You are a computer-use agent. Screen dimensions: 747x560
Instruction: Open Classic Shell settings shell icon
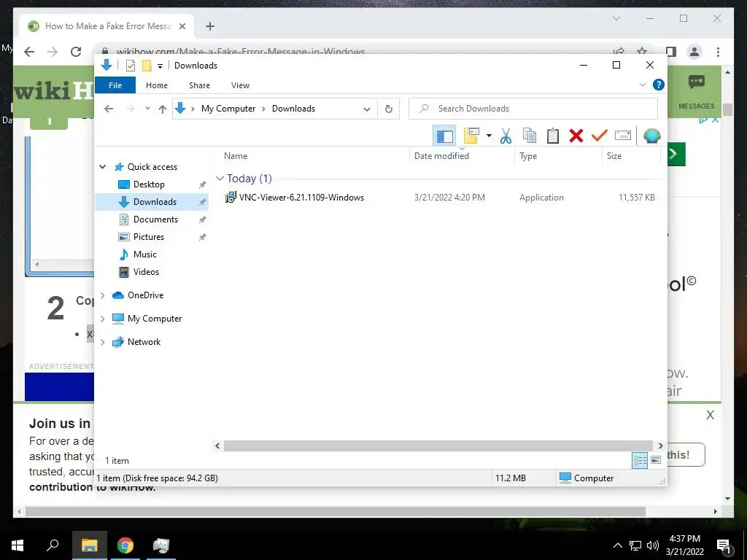[x=651, y=136]
